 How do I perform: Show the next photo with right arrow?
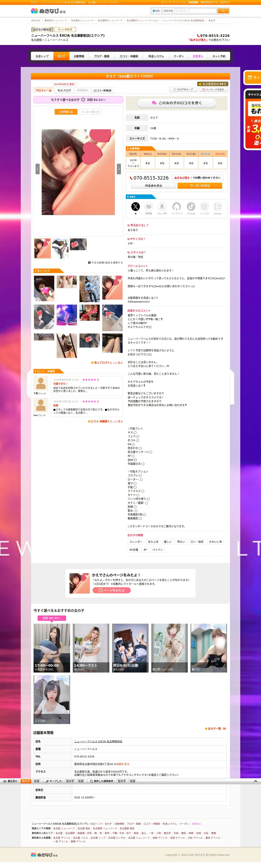pyautogui.click(x=119, y=169)
